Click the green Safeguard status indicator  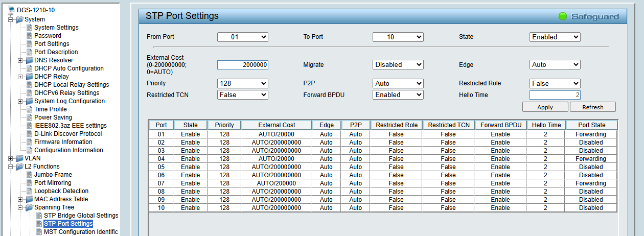coord(563,16)
